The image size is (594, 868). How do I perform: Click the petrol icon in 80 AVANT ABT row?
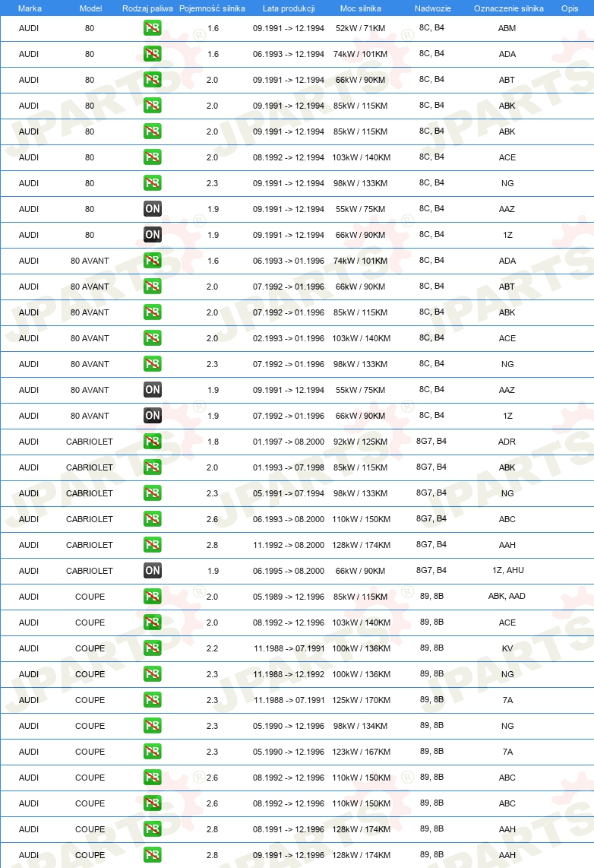click(152, 287)
